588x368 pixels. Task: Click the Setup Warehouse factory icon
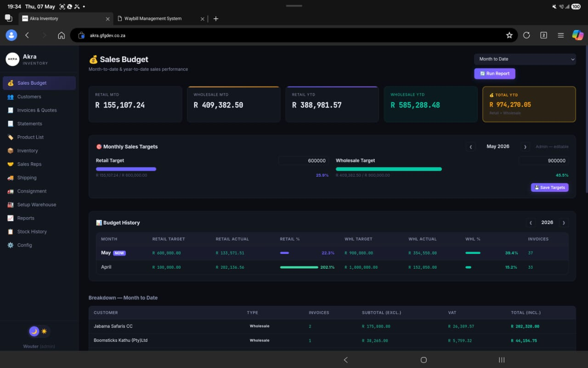point(11,205)
